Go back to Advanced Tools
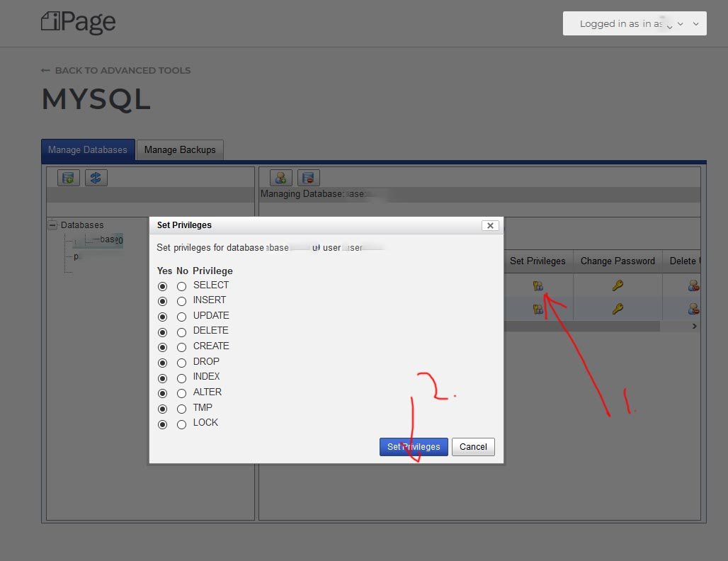 [116, 71]
